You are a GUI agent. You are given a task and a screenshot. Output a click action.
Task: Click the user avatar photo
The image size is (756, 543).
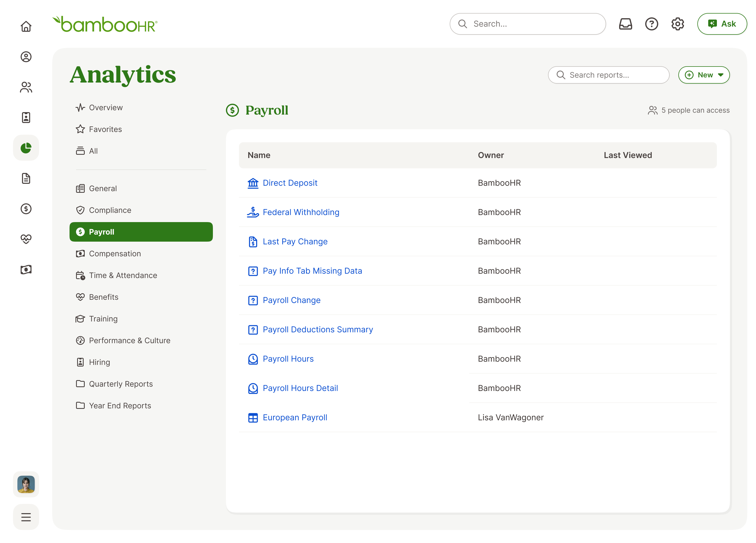pos(26,484)
